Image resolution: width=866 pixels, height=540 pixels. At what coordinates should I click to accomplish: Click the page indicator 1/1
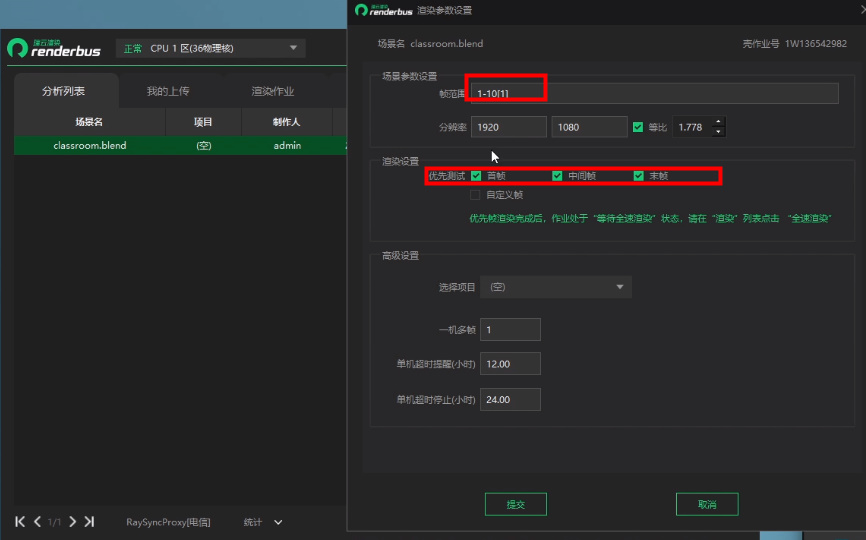[x=54, y=522]
